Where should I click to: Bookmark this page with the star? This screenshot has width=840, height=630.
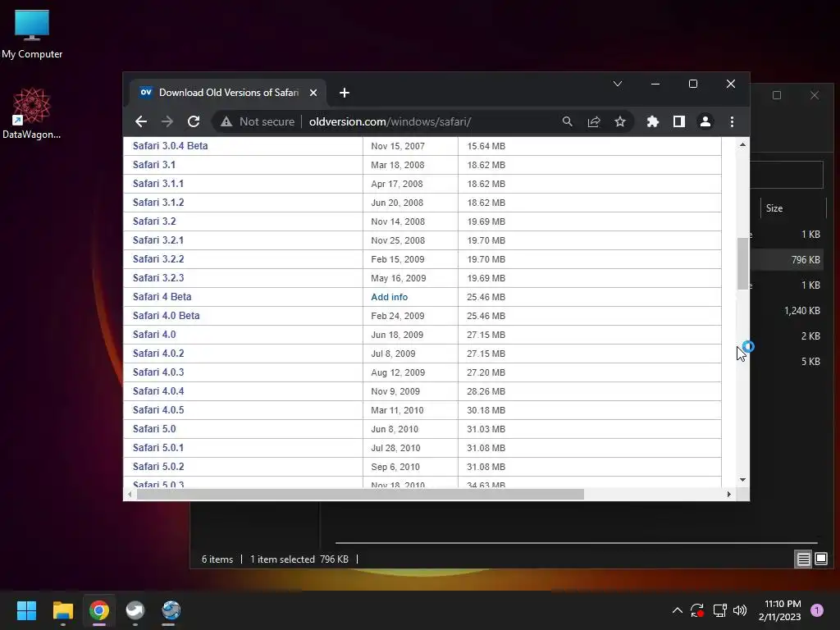620,121
